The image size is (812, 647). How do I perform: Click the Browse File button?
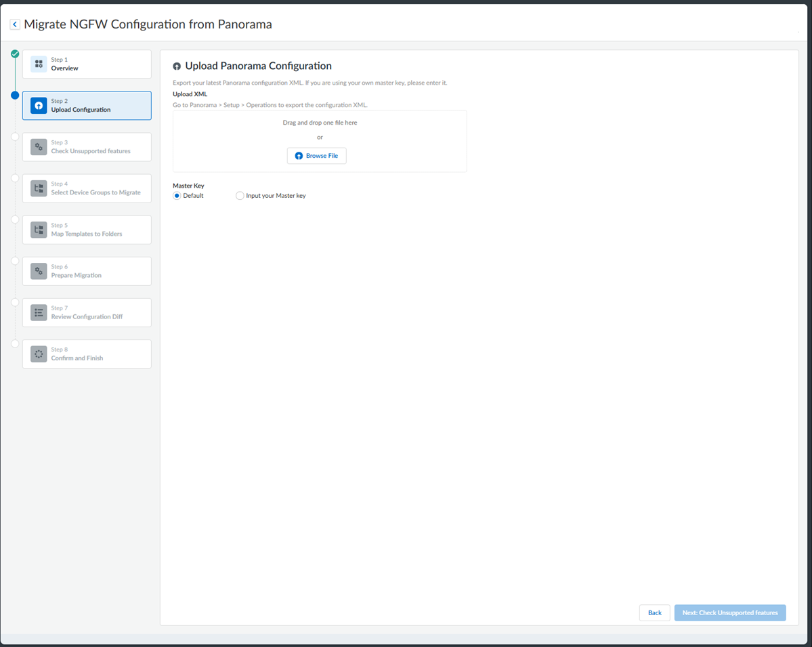pyautogui.click(x=316, y=156)
